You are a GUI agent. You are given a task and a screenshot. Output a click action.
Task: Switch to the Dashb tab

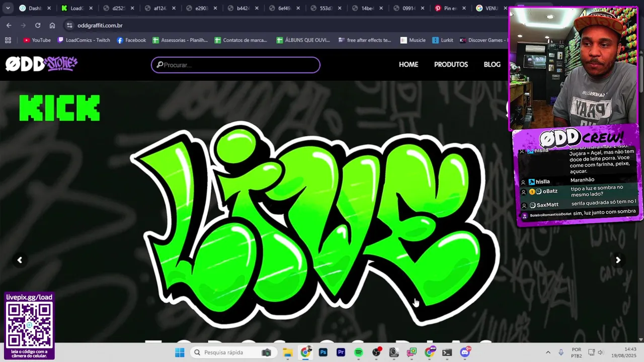(x=30, y=8)
